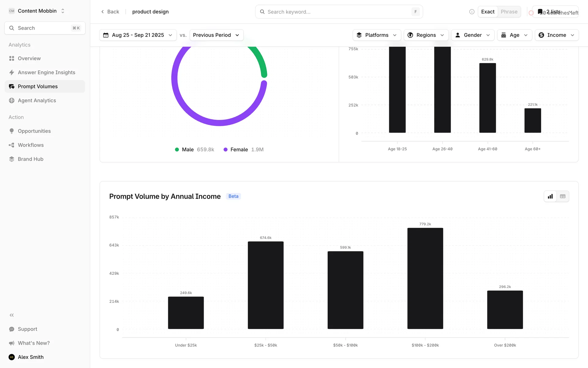Switch income chart to table view icon
The image size is (588, 368).
(x=563, y=196)
